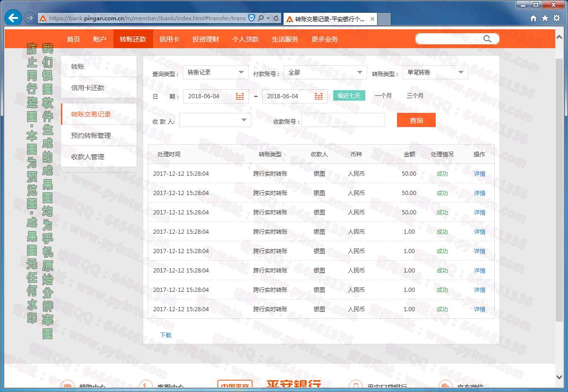The image size is (568, 392).
Task: Click the address bar search magnifier
Action: 261,18
